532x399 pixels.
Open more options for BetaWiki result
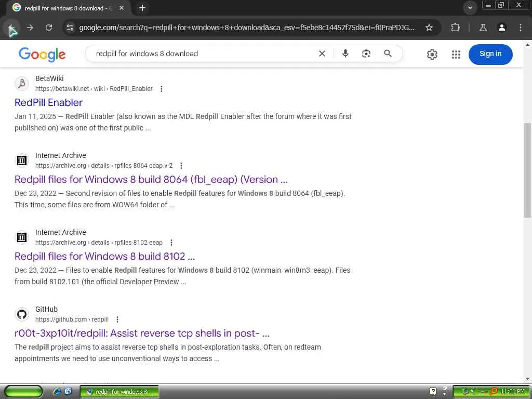pos(162,89)
